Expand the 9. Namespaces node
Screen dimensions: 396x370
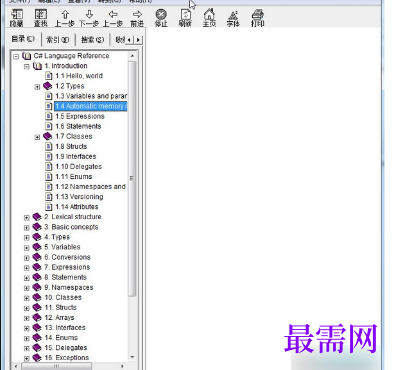pos(27,288)
